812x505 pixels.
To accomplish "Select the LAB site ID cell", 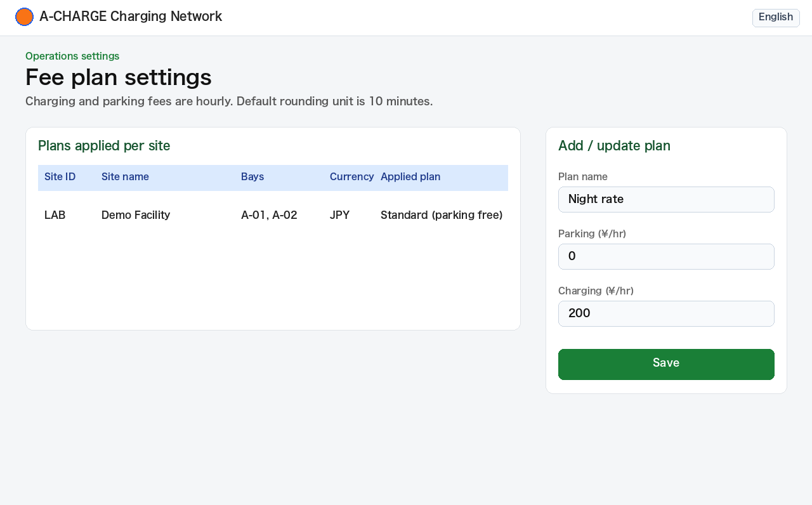I will (55, 215).
